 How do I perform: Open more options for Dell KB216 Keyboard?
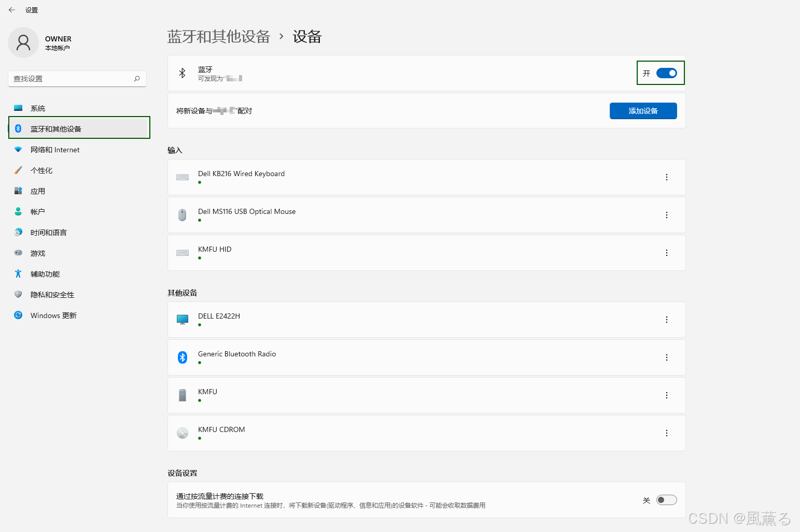667,177
